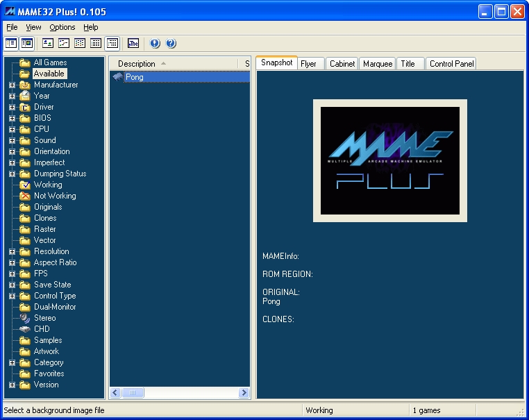
Task: Open the Options menu
Action: pos(62,27)
